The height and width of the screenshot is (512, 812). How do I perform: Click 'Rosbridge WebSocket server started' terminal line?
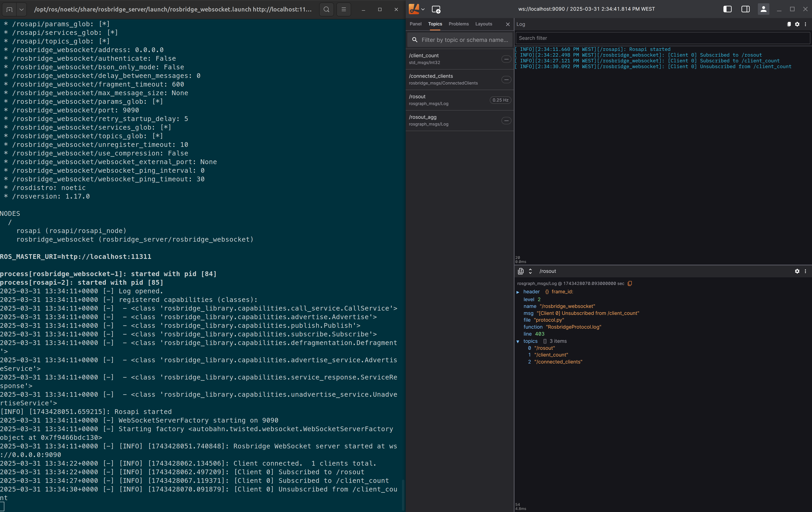(x=199, y=451)
